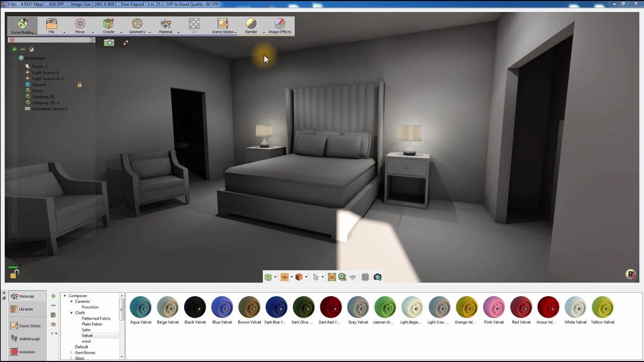The height and width of the screenshot is (362, 644).
Task: Open the Animation tab
Action: pyautogui.click(x=27, y=352)
